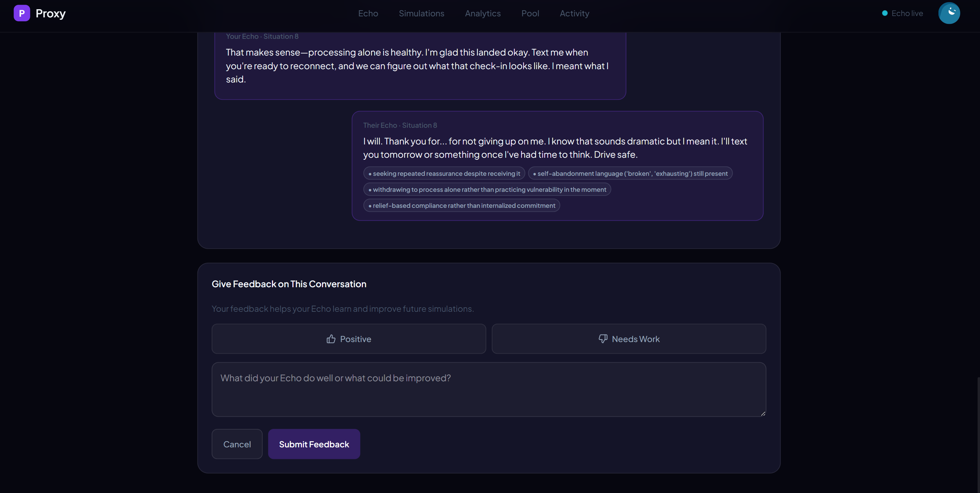The width and height of the screenshot is (980, 493).
Task: Open the Pool section
Action: [530, 13]
